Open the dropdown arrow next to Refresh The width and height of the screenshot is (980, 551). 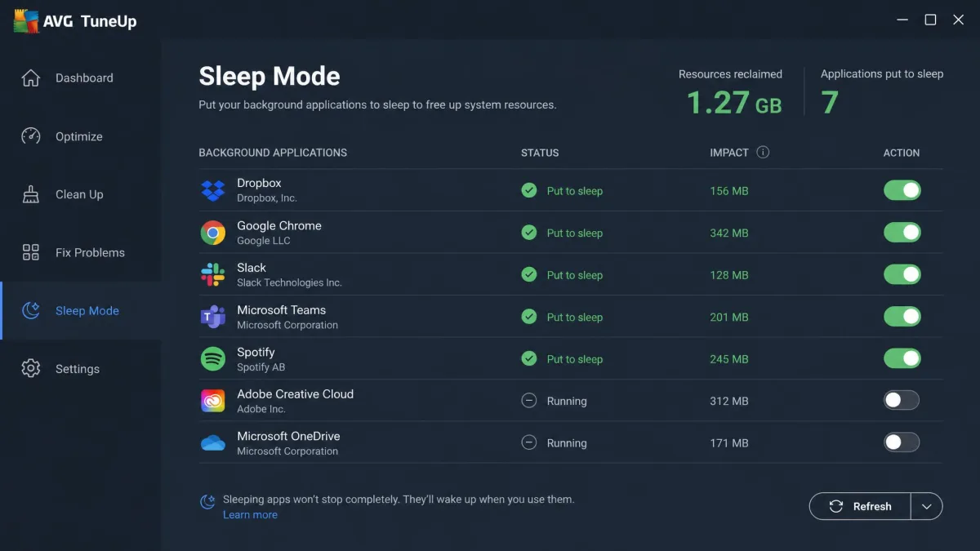927,506
